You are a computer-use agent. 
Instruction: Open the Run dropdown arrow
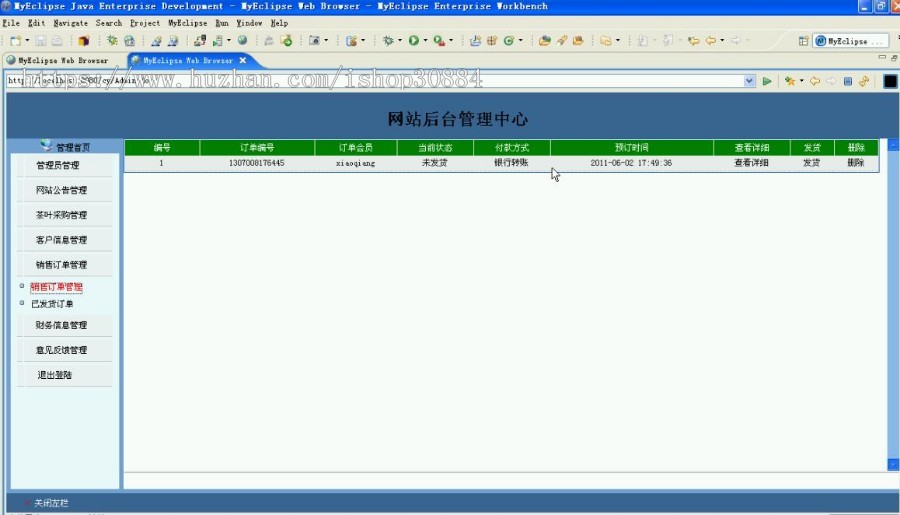(425, 41)
